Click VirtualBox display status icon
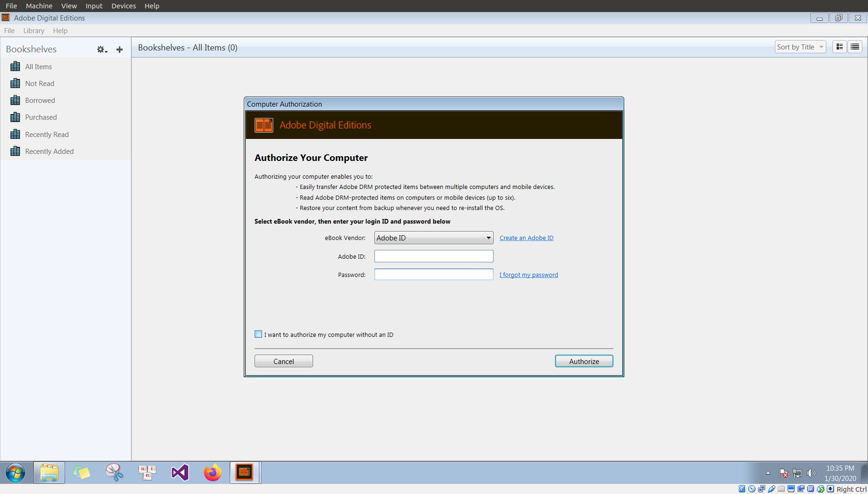 pos(791,489)
